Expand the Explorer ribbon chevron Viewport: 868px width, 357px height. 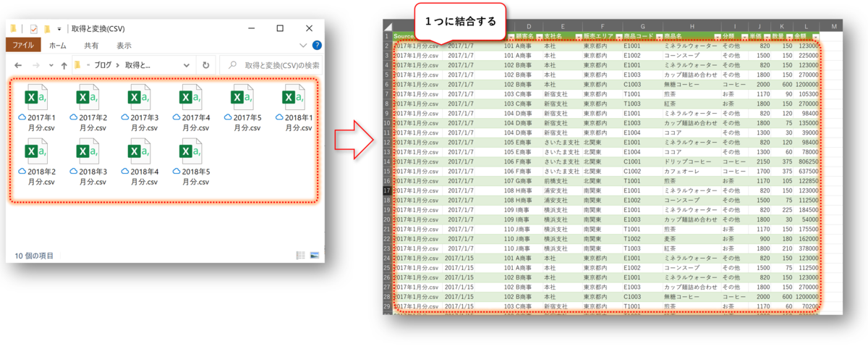(x=303, y=45)
